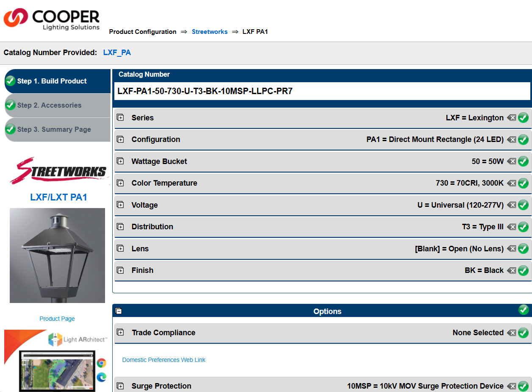
Task: Expand the Finish section
Action: pos(120,270)
